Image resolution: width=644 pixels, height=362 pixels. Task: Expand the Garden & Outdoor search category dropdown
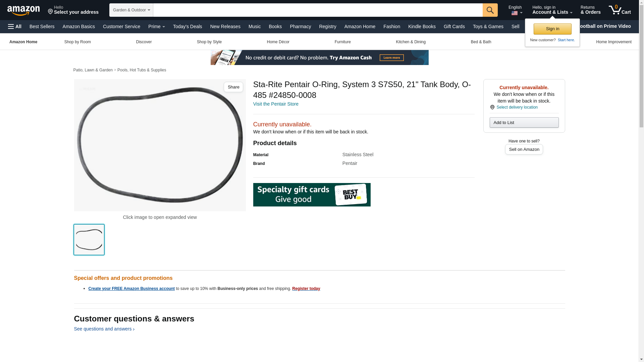click(131, 10)
